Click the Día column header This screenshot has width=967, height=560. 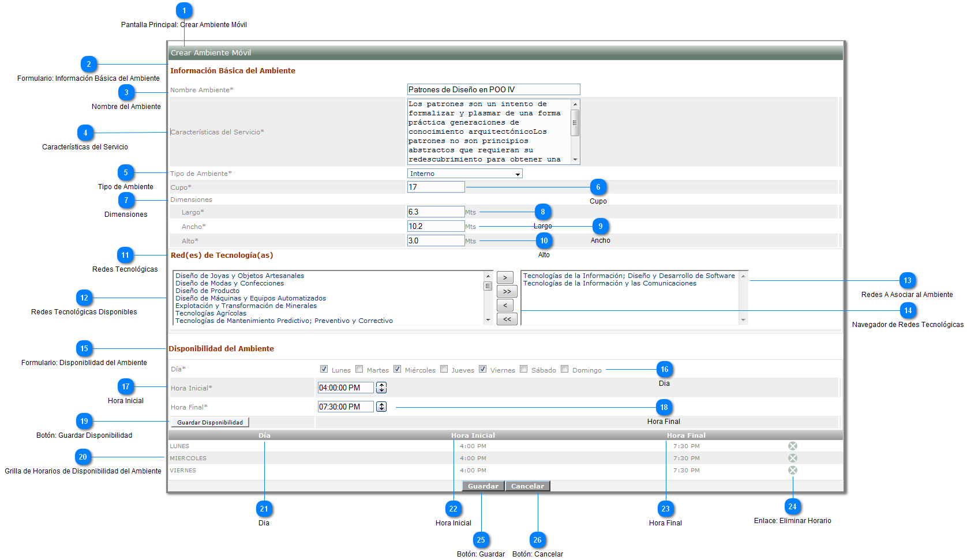[264, 435]
